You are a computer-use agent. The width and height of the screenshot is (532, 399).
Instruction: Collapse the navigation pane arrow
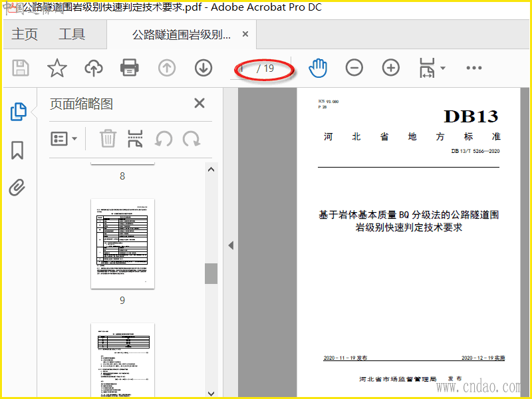[231, 245]
